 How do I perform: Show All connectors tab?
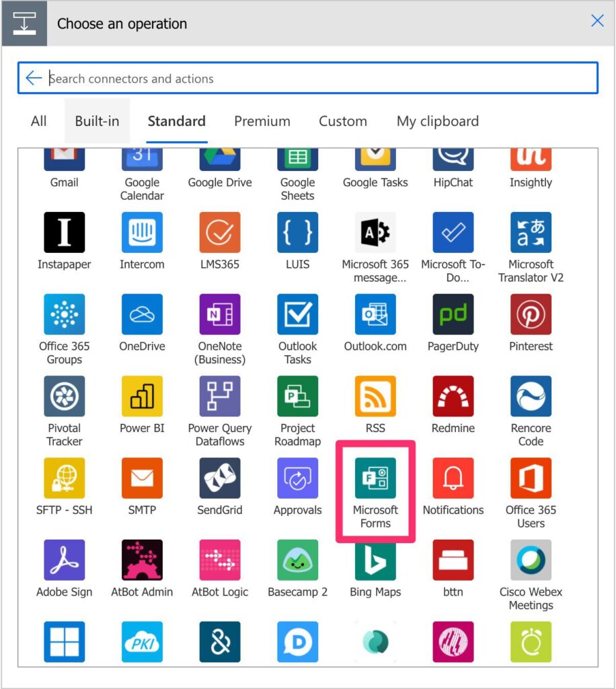(39, 121)
